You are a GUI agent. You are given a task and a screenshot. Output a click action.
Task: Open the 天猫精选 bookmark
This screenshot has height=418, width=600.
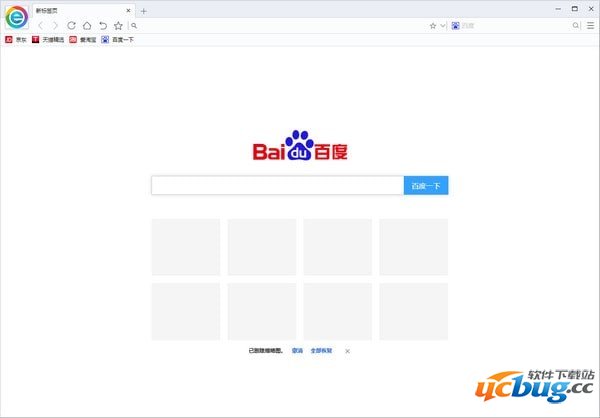48,39
